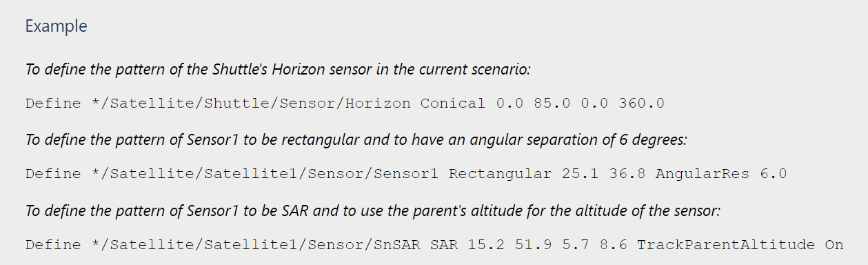This screenshot has width=868, height=265.
Task: Click the rectangular Sensor1 angular separation description
Action: 356,139
